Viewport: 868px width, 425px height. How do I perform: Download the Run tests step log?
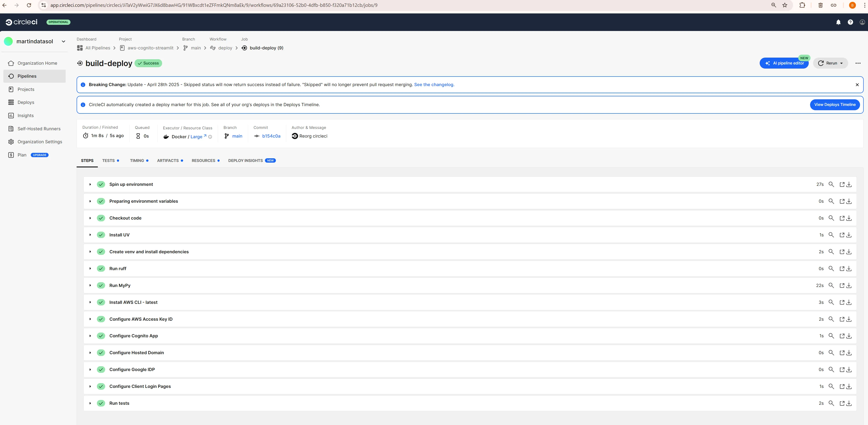click(x=849, y=403)
